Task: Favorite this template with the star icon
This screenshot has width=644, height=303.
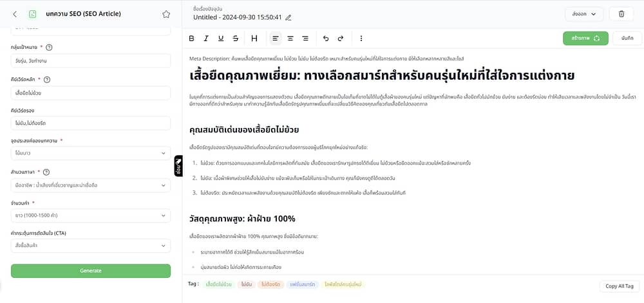Action: click(x=166, y=14)
